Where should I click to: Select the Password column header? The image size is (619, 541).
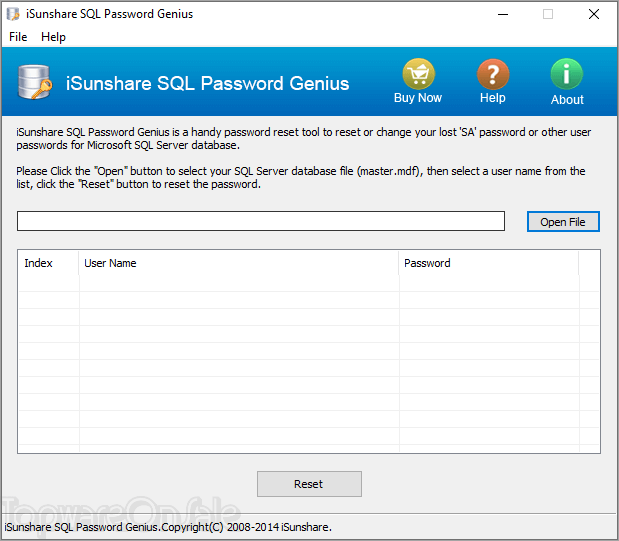click(x=488, y=263)
